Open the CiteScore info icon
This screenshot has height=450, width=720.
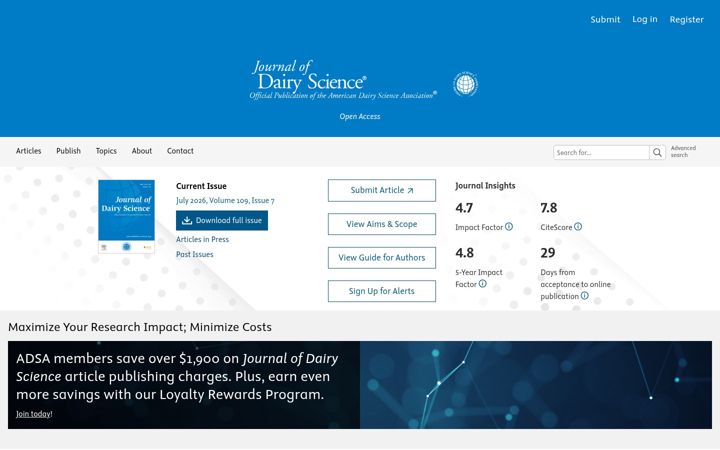[x=578, y=227]
